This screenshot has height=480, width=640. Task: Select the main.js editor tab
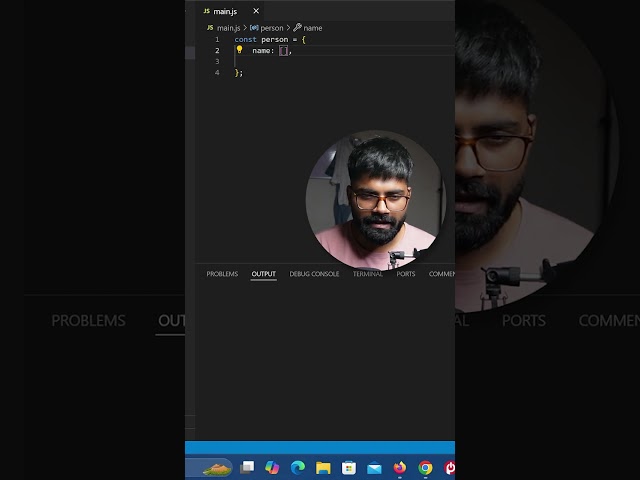point(231,11)
